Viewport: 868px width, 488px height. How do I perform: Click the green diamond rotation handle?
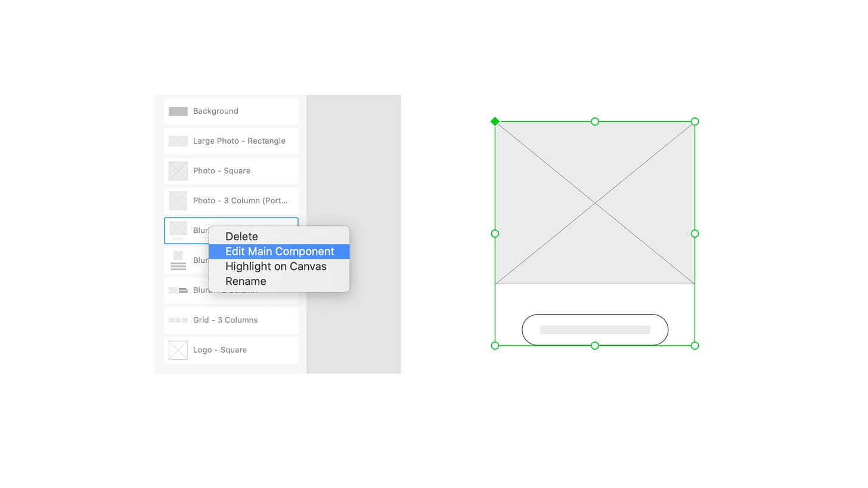[x=495, y=122]
